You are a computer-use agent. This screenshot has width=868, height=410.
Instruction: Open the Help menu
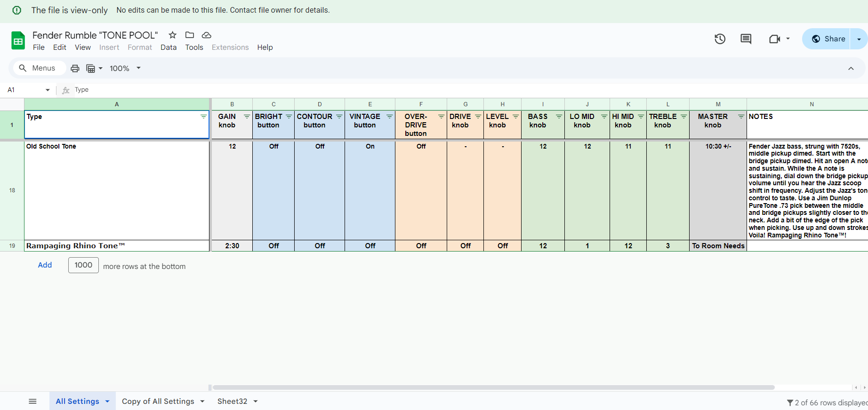(265, 47)
